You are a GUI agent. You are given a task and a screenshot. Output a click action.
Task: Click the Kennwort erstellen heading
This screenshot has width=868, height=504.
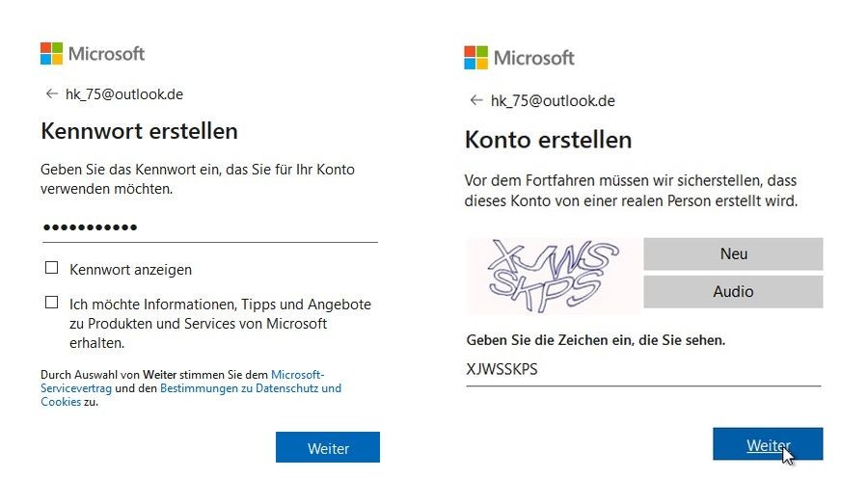tap(140, 131)
